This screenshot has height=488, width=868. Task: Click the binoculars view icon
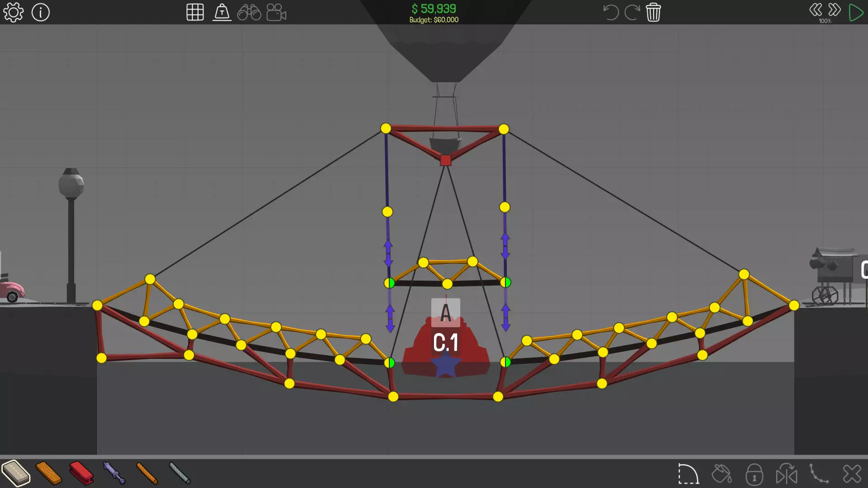[x=249, y=12]
